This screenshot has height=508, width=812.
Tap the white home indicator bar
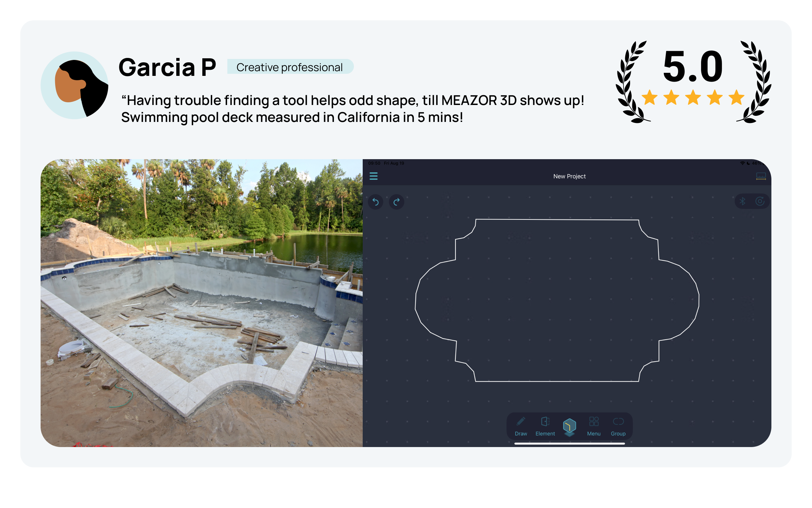coord(569,443)
